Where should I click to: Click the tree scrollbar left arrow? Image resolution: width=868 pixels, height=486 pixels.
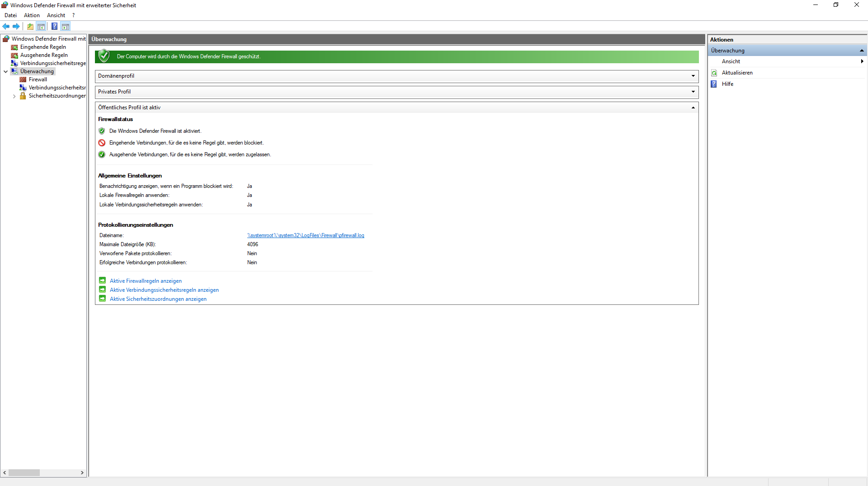coord(5,472)
